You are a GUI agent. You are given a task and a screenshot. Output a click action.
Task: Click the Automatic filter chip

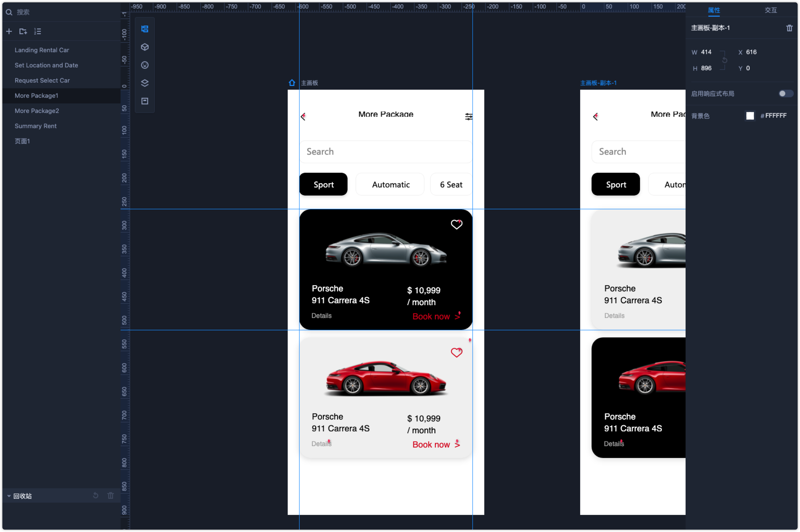(390, 184)
